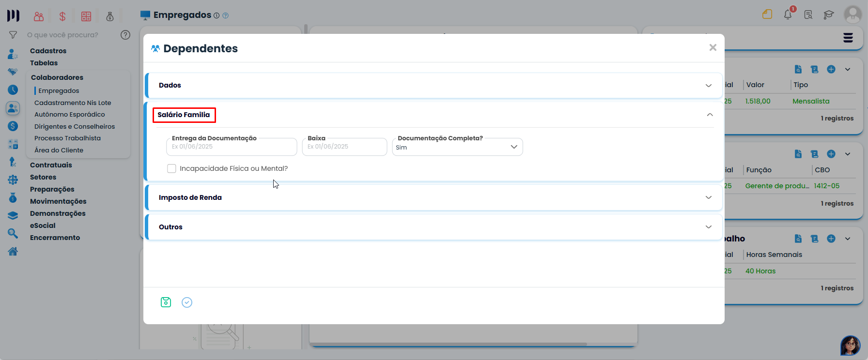Click the Baixa date field

(x=344, y=147)
